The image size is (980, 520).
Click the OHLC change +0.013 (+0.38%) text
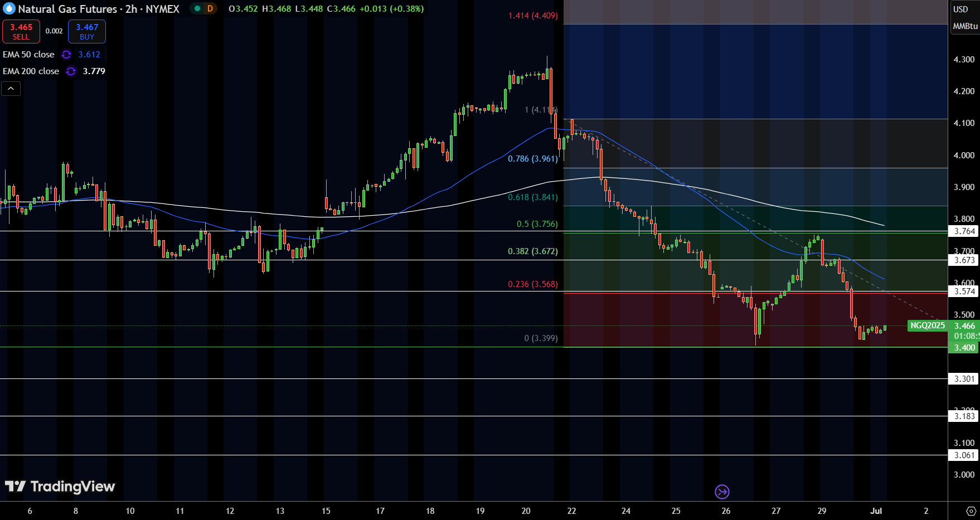click(x=391, y=9)
